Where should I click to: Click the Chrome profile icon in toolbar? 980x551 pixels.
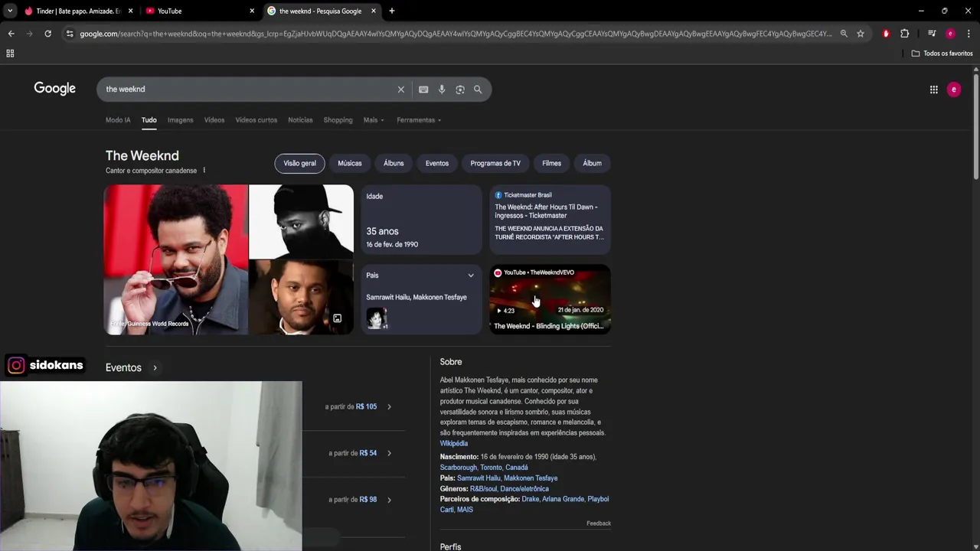950,34
